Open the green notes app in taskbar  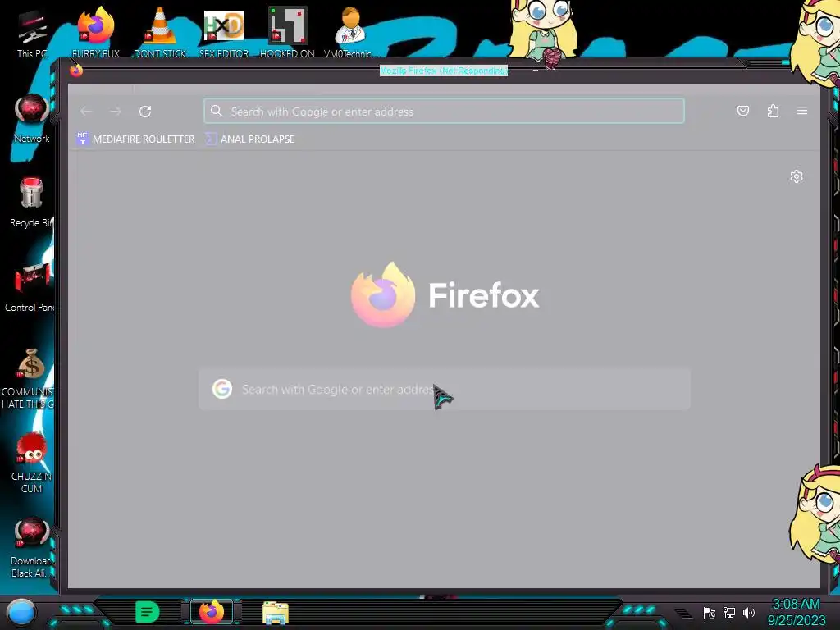click(x=147, y=612)
